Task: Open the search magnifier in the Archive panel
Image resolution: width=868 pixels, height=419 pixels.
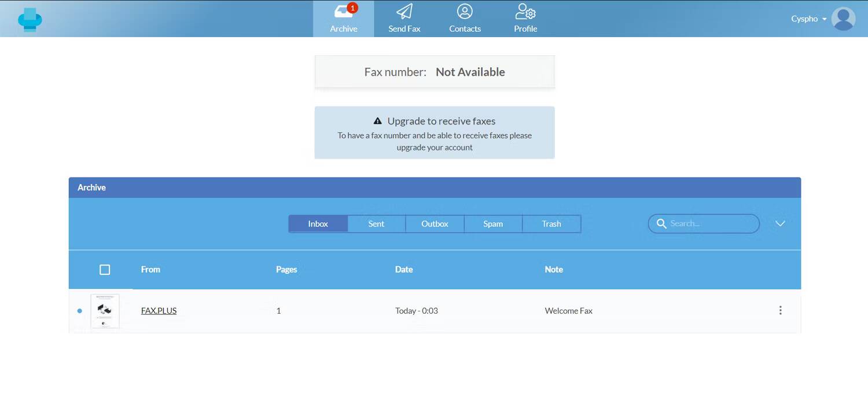Action: point(662,223)
